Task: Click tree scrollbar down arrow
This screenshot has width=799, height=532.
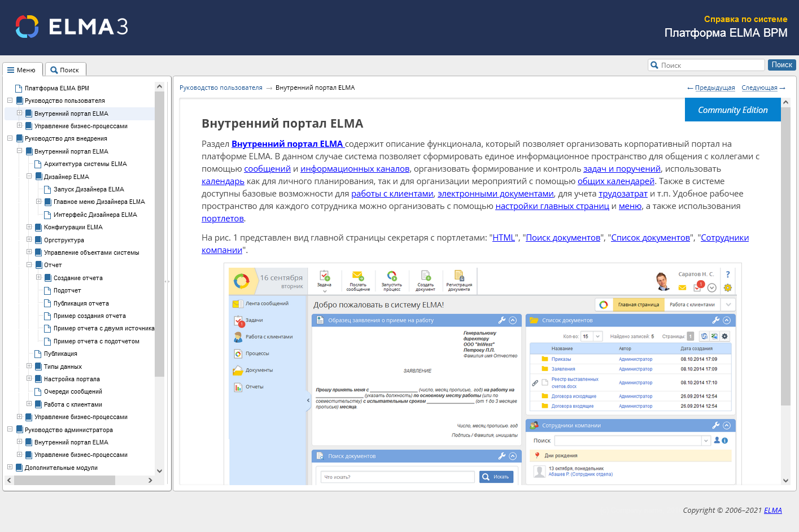Action: click(159, 470)
